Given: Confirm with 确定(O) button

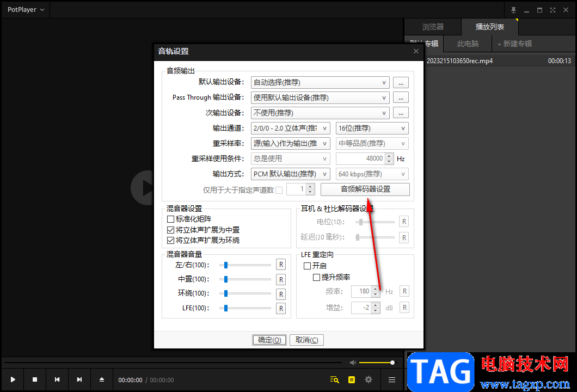Looking at the screenshot, I should point(269,340).
